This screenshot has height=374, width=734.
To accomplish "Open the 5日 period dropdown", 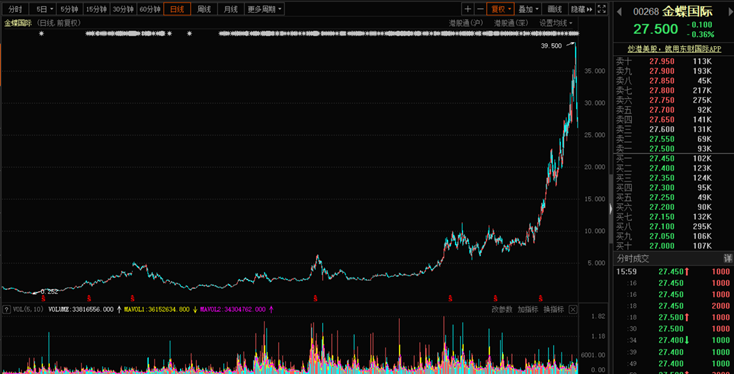I will [x=43, y=9].
